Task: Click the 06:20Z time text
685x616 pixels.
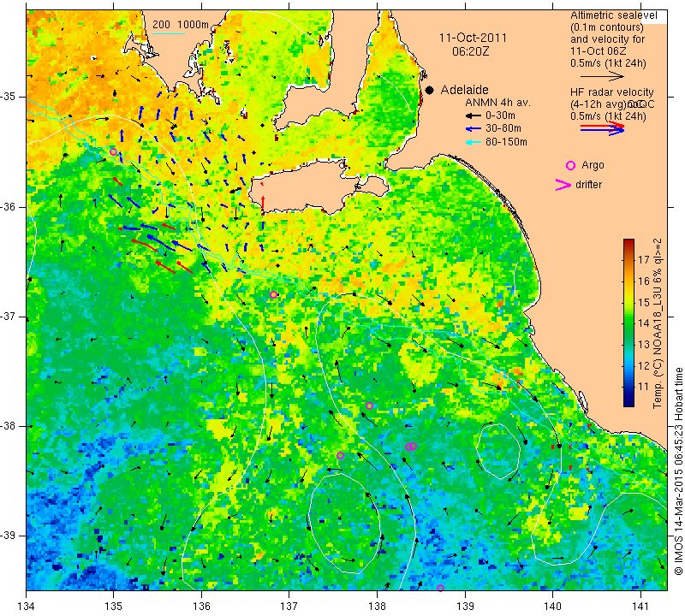Action: (470, 51)
